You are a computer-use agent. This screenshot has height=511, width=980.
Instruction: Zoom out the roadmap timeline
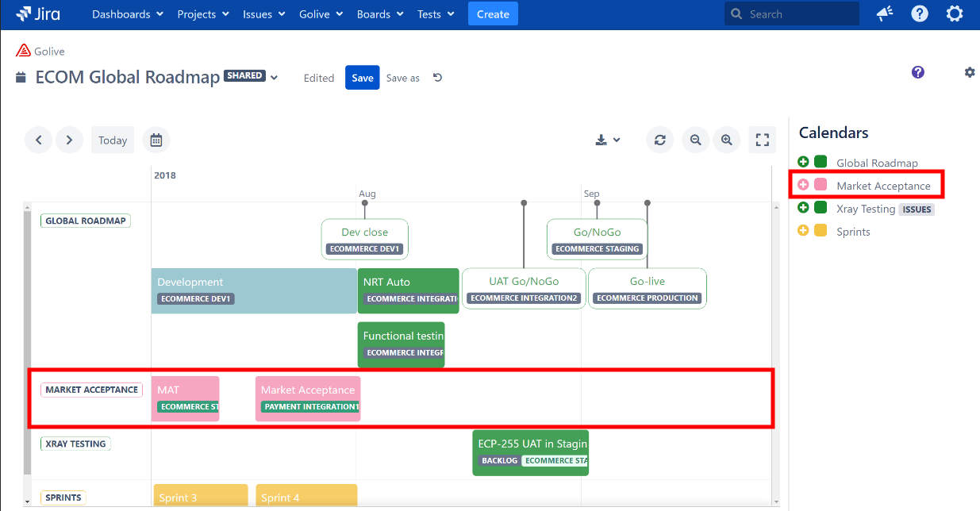click(695, 140)
